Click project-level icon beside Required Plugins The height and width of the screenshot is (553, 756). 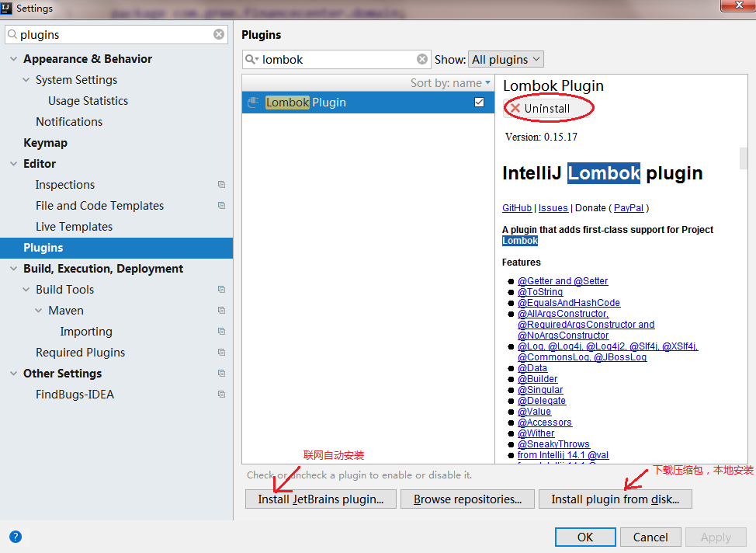pos(221,353)
